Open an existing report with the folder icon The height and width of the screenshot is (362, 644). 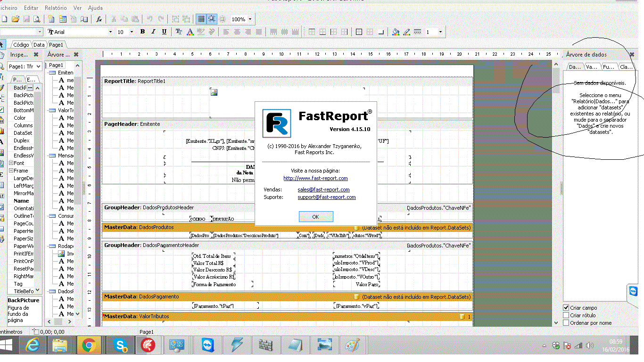point(15,19)
